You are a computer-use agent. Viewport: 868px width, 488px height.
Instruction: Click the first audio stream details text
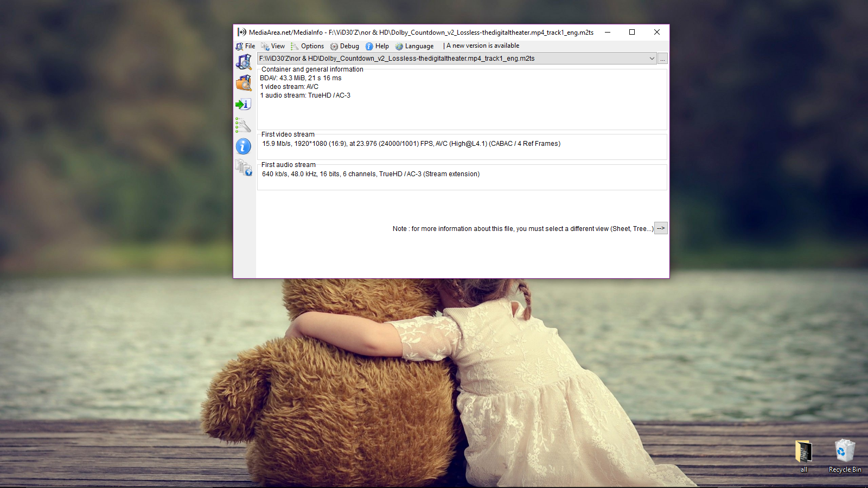371,174
